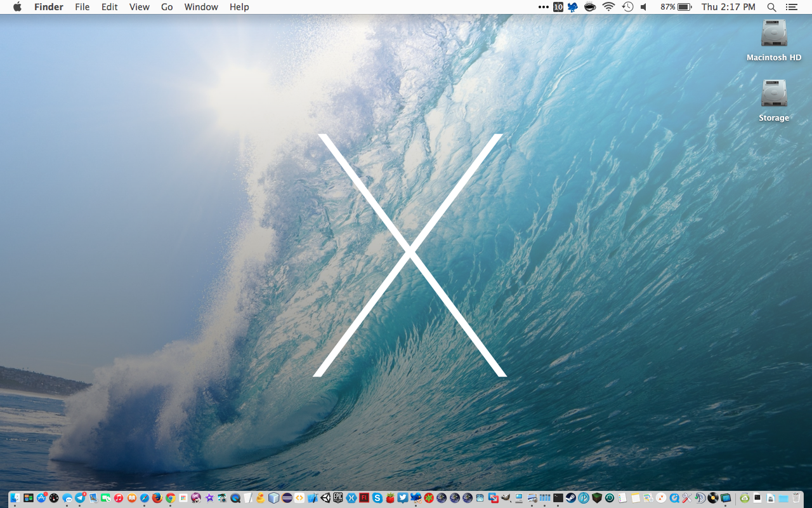Click the blue bird menu bar icon
Image resolution: width=812 pixels, height=508 pixels.
coord(573,7)
